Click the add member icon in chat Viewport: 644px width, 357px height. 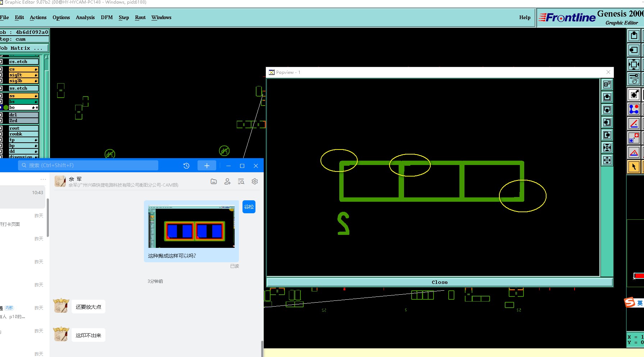[227, 182]
